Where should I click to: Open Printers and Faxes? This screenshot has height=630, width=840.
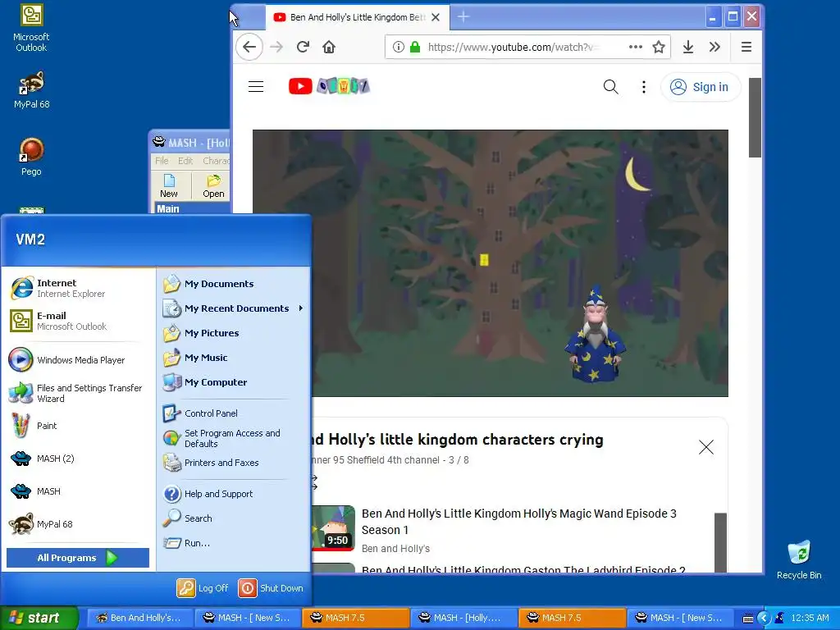(234, 463)
